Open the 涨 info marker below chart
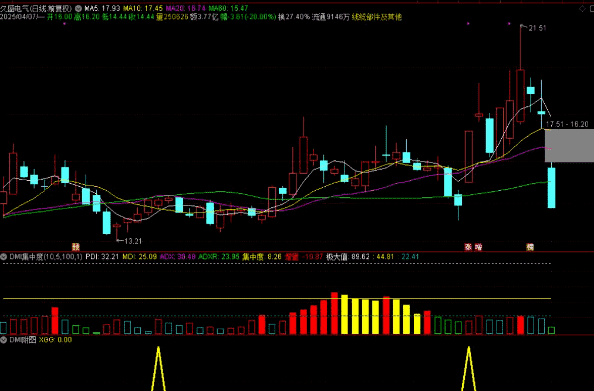 [468, 247]
